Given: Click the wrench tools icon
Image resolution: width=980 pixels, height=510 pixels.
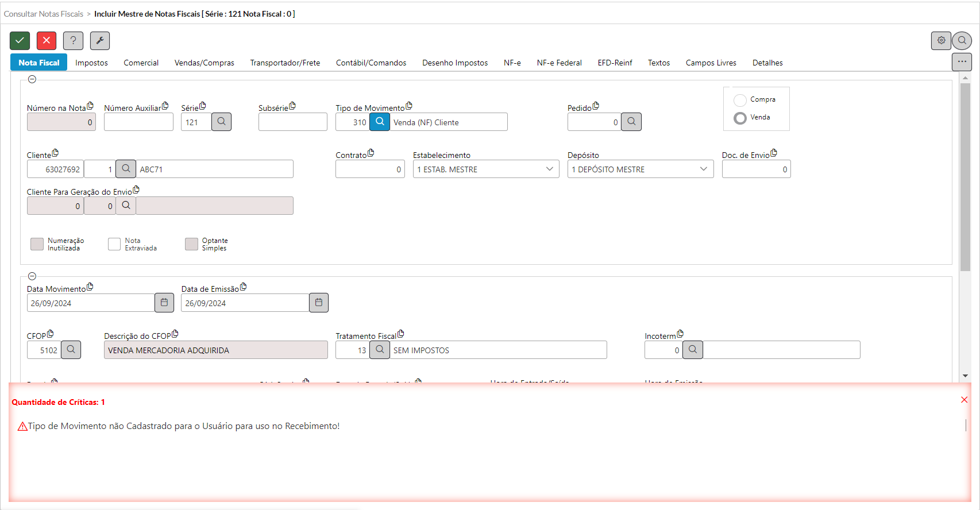Looking at the screenshot, I should (100, 41).
